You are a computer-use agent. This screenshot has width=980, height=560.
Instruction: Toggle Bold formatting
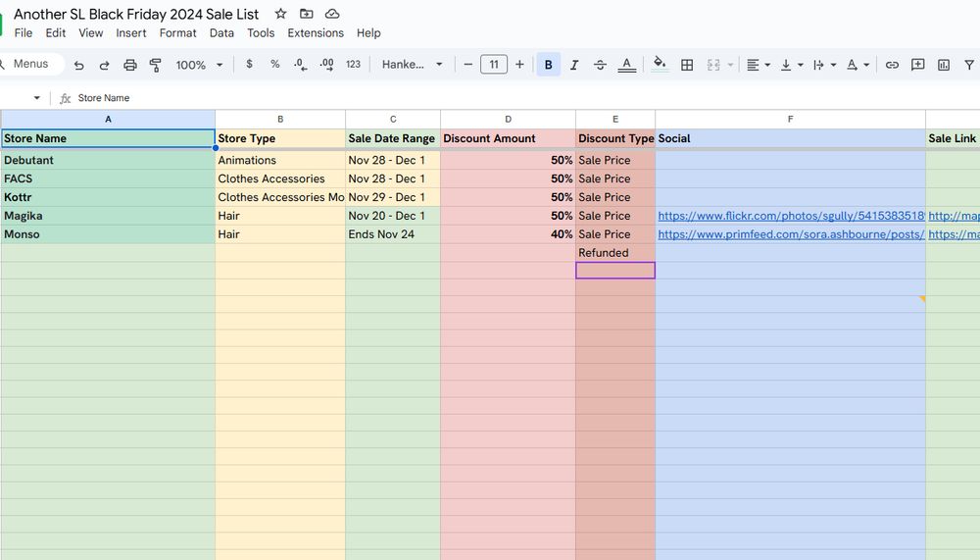[x=548, y=65]
